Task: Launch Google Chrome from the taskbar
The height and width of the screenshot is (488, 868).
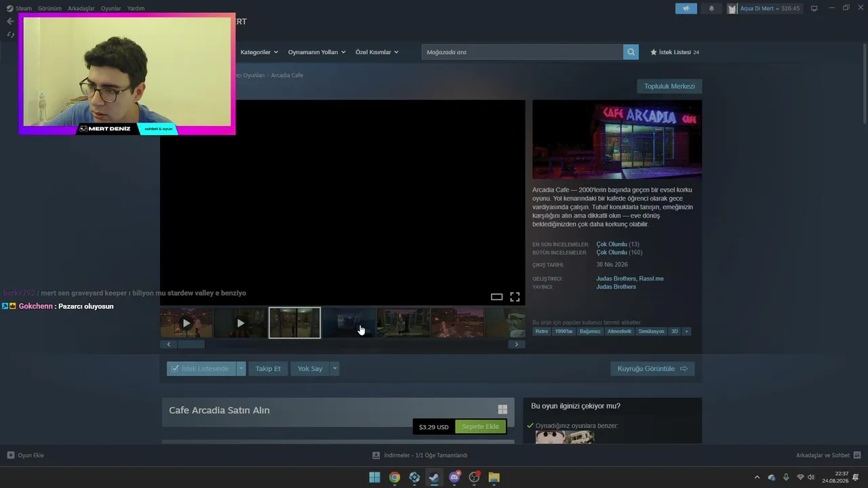Action: (x=395, y=477)
